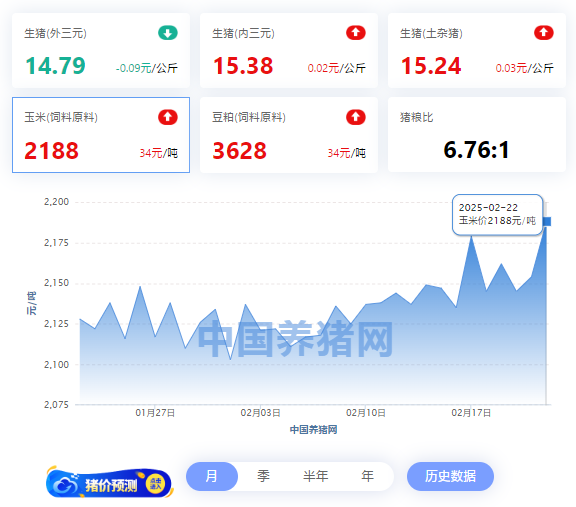
Task: Click red up arrow on 生猪(土杂猪) card
Action: click(544, 33)
